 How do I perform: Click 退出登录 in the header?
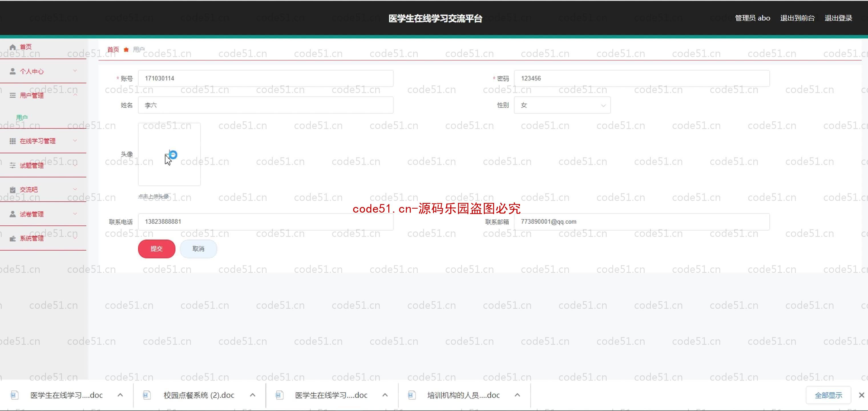(838, 18)
